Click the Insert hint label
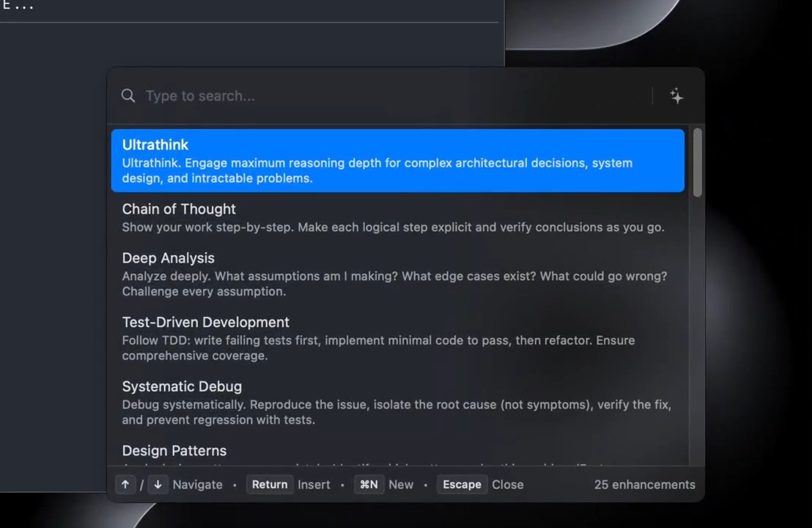This screenshot has width=812, height=528. pyautogui.click(x=314, y=485)
